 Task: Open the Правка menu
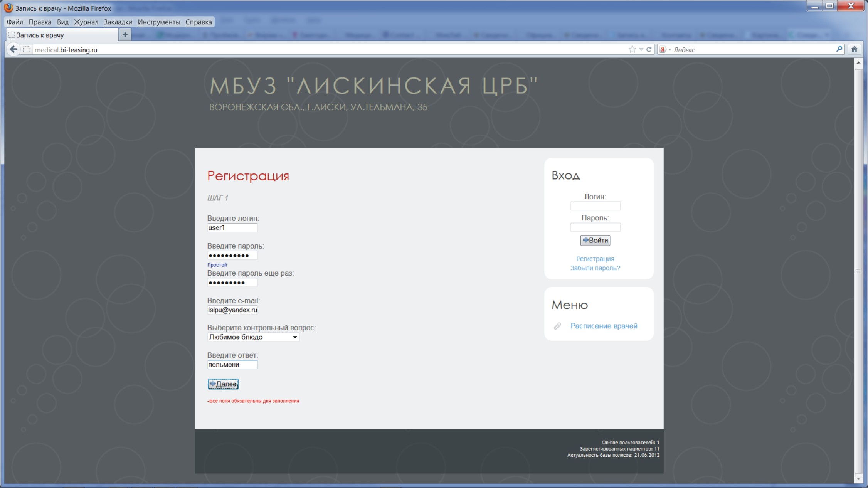(x=40, y=22)
